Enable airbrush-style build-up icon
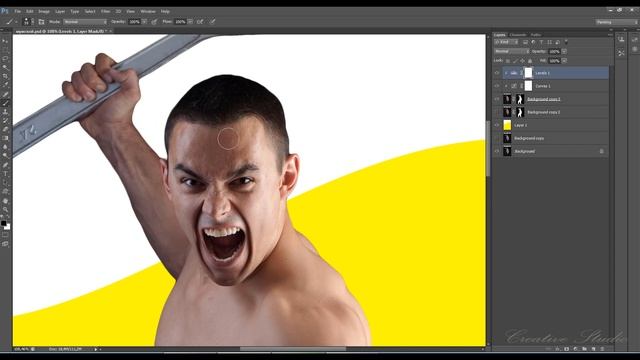 pyautogui.click(x=200, y=22)
